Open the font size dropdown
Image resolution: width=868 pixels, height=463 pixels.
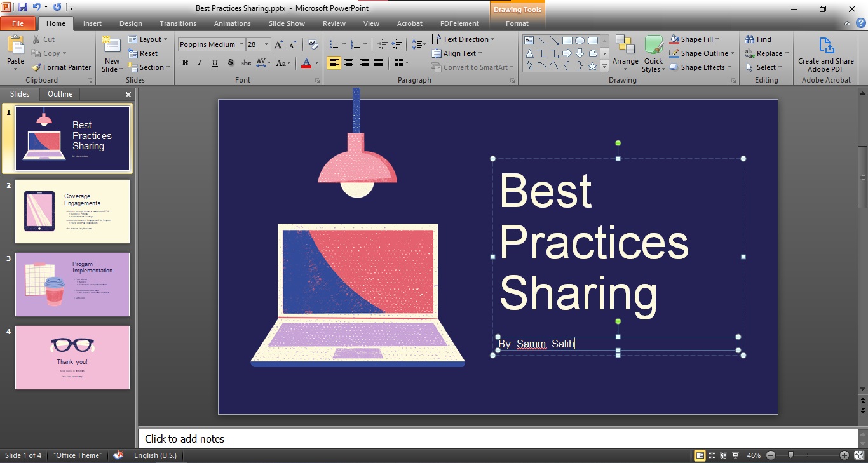pos(267,44)
